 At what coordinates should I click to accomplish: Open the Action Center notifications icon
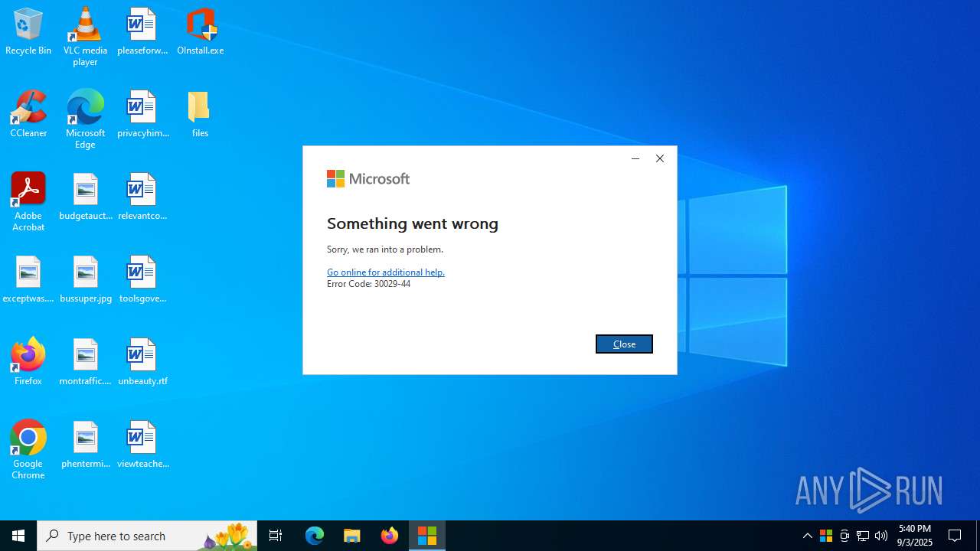(x=955, y=536)
